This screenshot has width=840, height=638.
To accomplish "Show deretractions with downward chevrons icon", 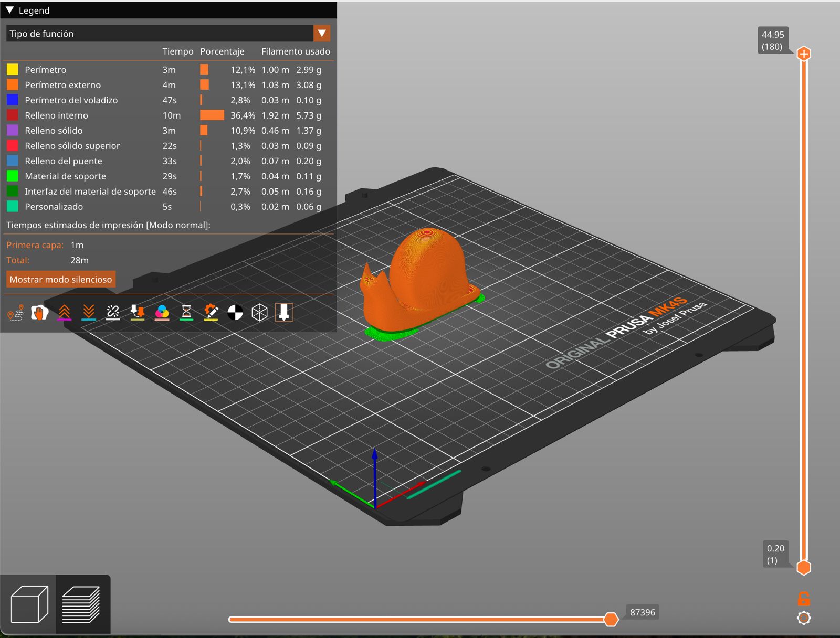I will click(89, 313).
